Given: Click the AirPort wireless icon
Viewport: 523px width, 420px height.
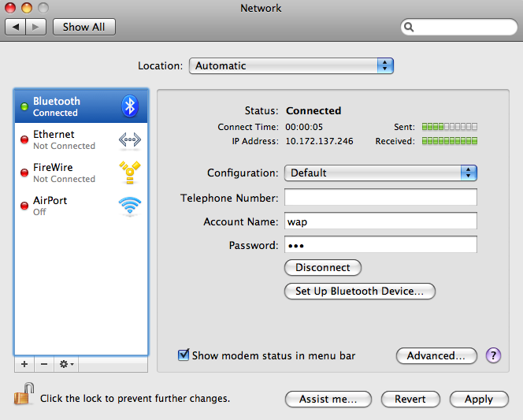Looking at the screenshot, I should (130, 206).
